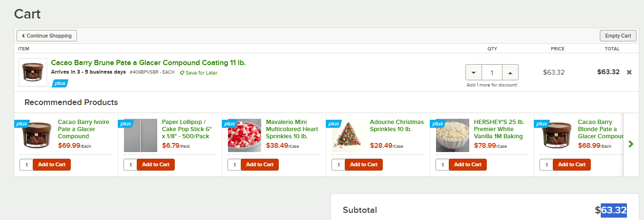644x220 pixels.
Task: View the HERSHEY'S white vanilla chips image
Action: 453,135
